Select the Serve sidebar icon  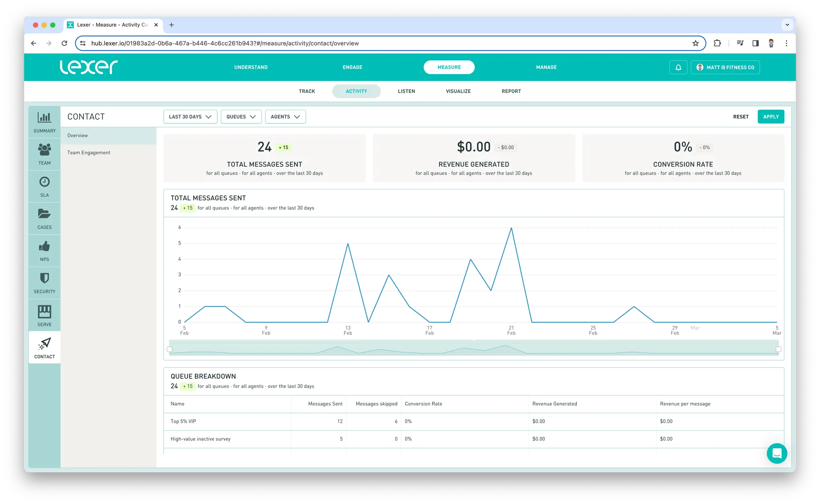[x=44, y=311]
